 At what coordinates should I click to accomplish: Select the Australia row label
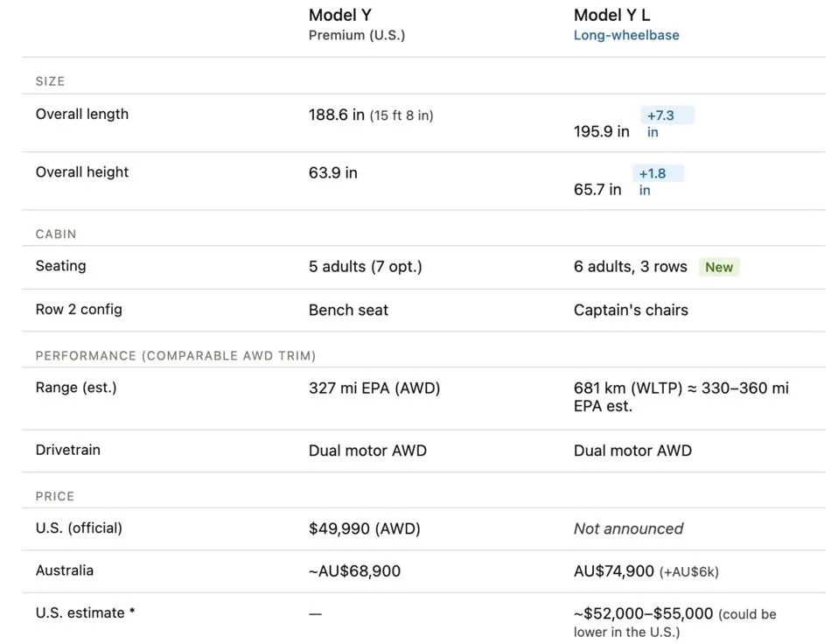coord(64,570)
